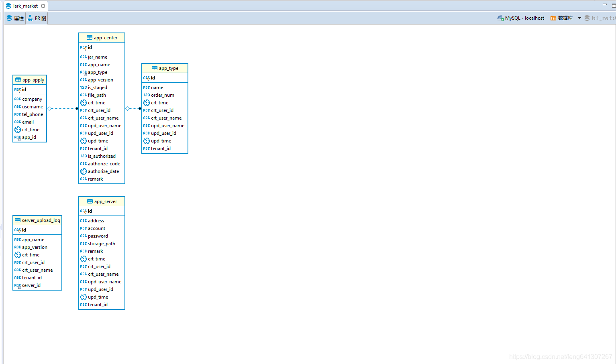Select the app_apply table header icon
This screenshot has width=616, height=364.
[x=18, y=80]
